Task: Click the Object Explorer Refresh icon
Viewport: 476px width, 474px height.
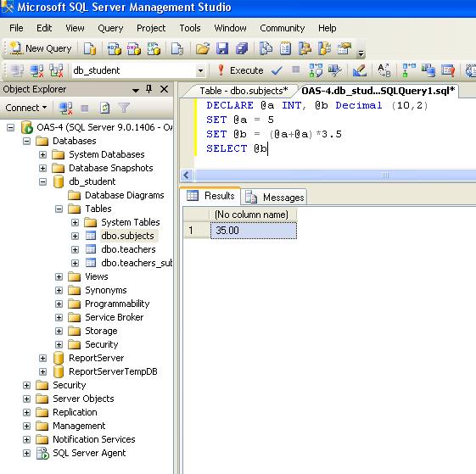Action: pos(104,108)
